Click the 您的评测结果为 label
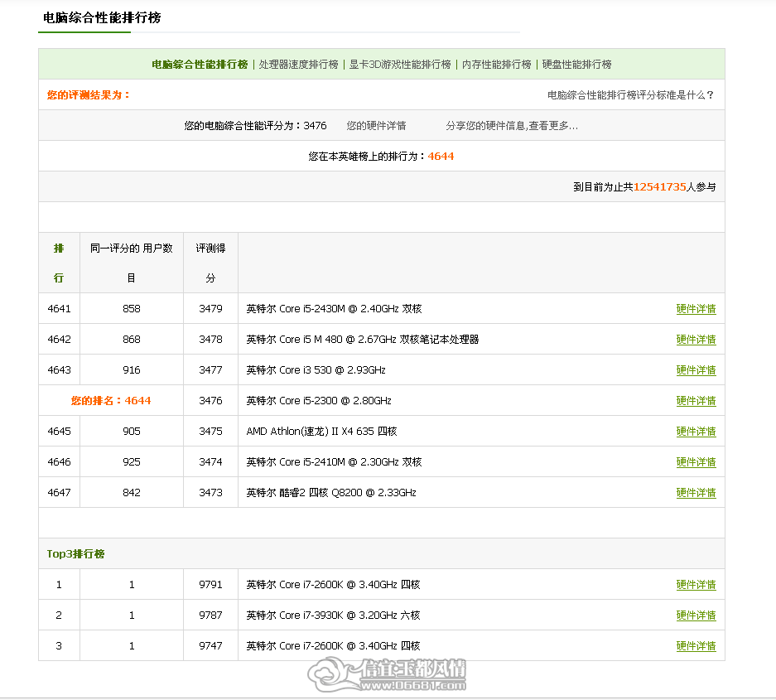Image resolution: width=776 pixels, height=700 pixels. pos(88,95)
